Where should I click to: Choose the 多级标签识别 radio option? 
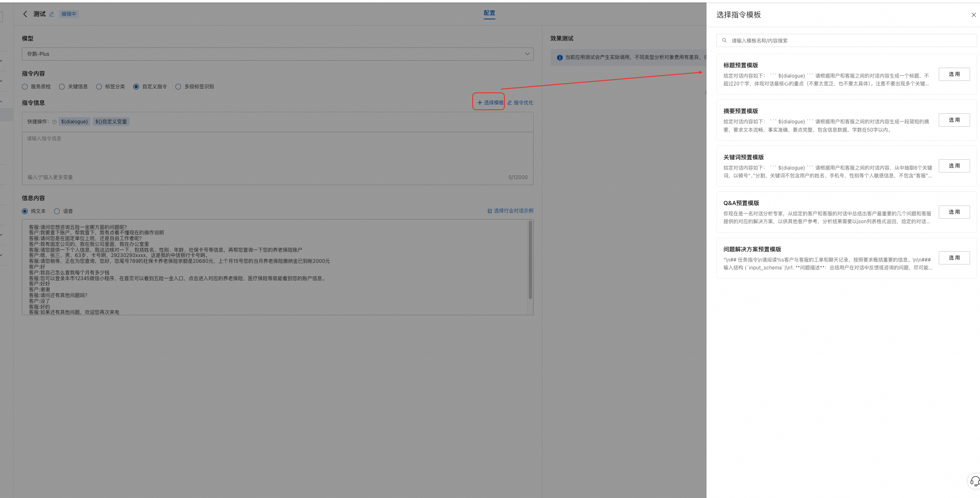[x=178, y=87]
